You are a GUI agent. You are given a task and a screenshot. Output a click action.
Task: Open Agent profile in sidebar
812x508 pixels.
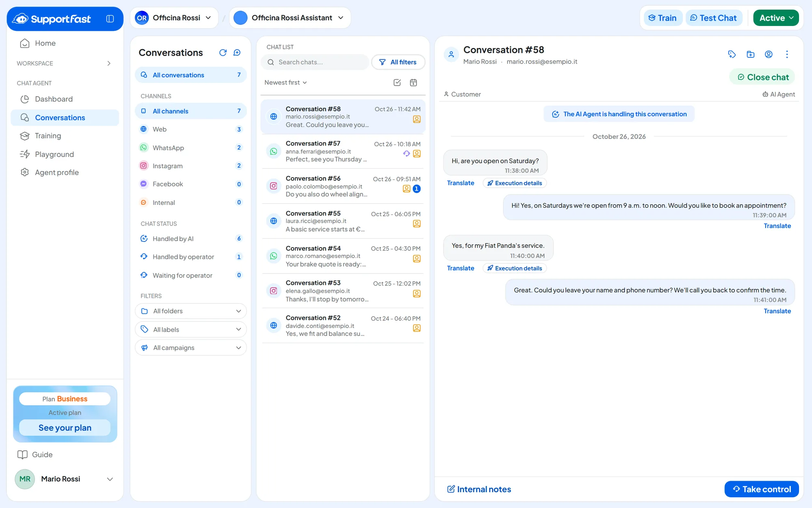point(65,172)
